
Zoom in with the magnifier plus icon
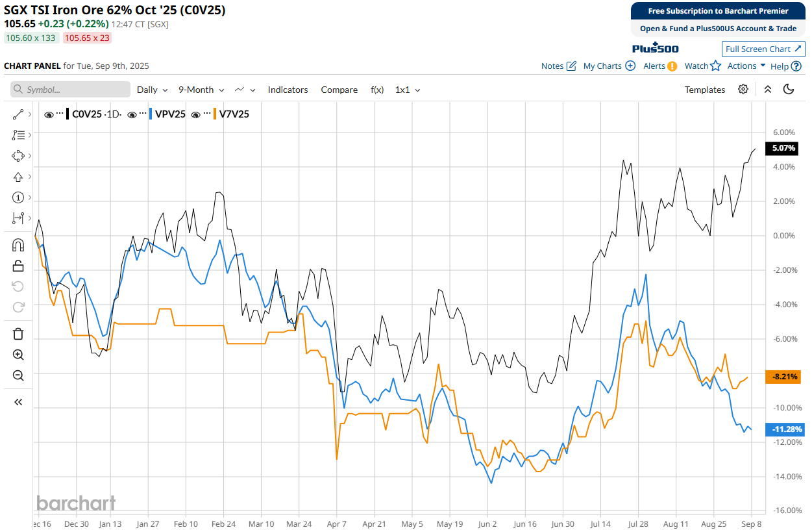coord(18,355)
